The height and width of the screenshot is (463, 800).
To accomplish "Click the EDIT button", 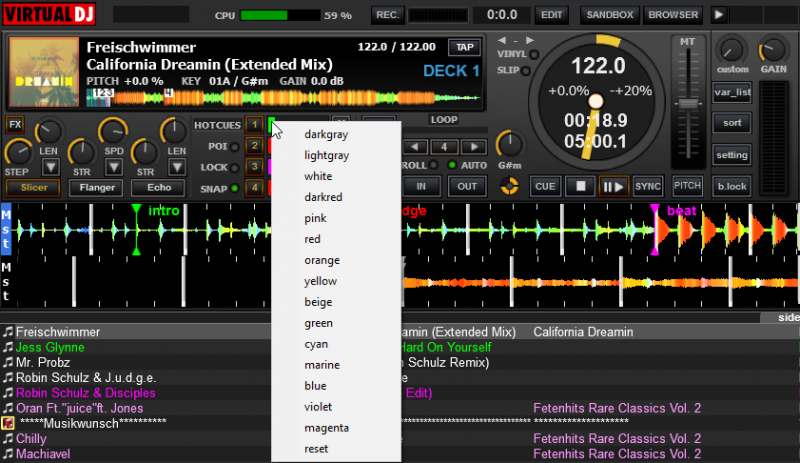I will pyautogui.click(x=551, y=15).
